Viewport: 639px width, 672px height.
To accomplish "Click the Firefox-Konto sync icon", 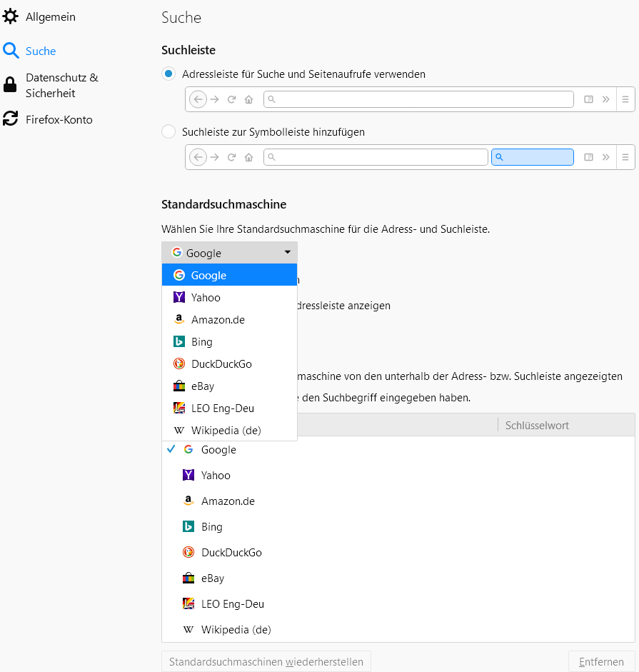I will tap(10, 119).
